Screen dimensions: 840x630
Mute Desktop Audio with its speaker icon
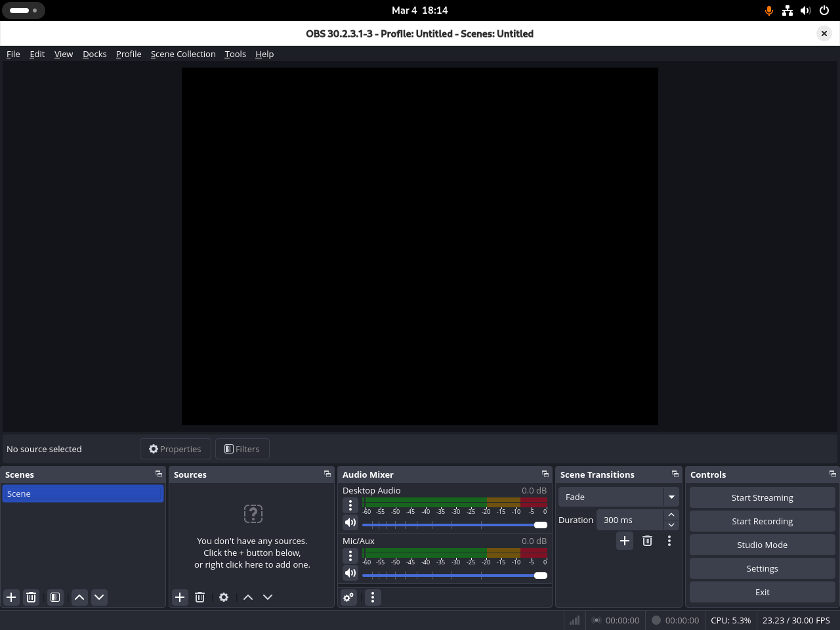(x=350, y=522)
